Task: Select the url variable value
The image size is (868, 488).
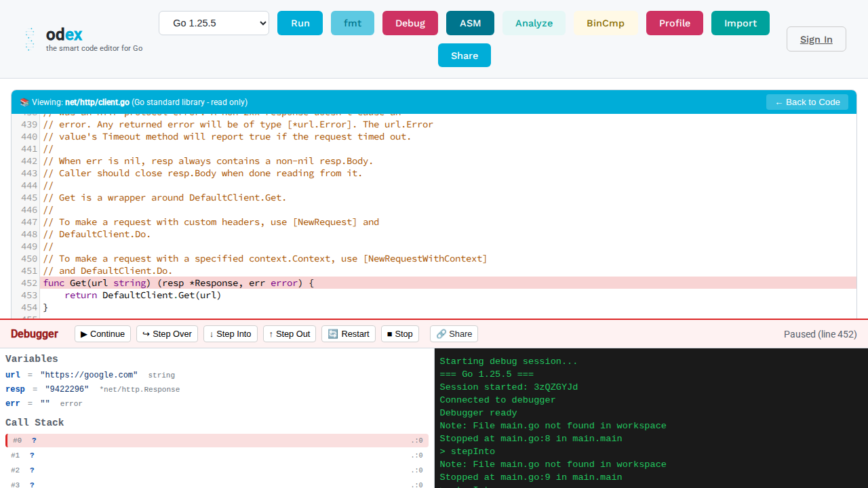Action: [x=89, y=374]
